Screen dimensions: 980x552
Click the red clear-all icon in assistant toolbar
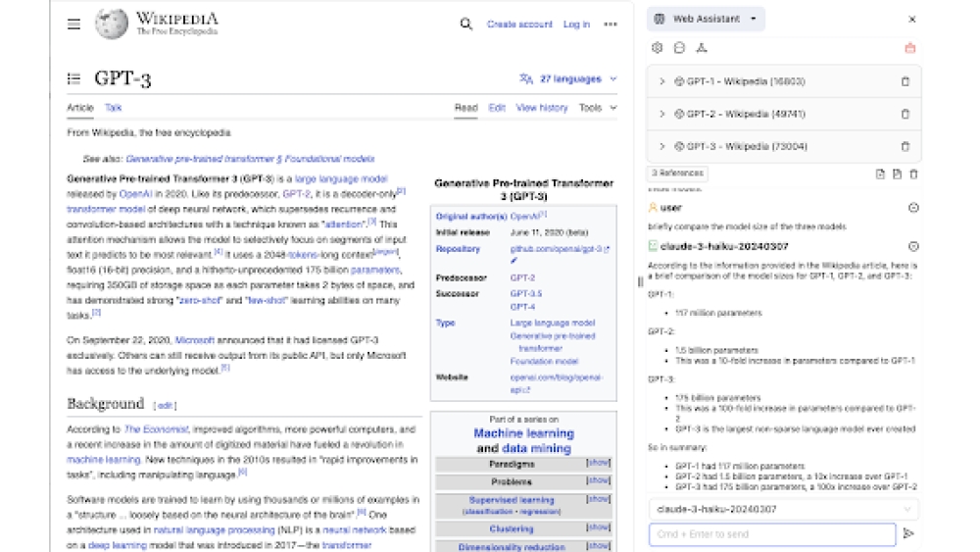909,48
